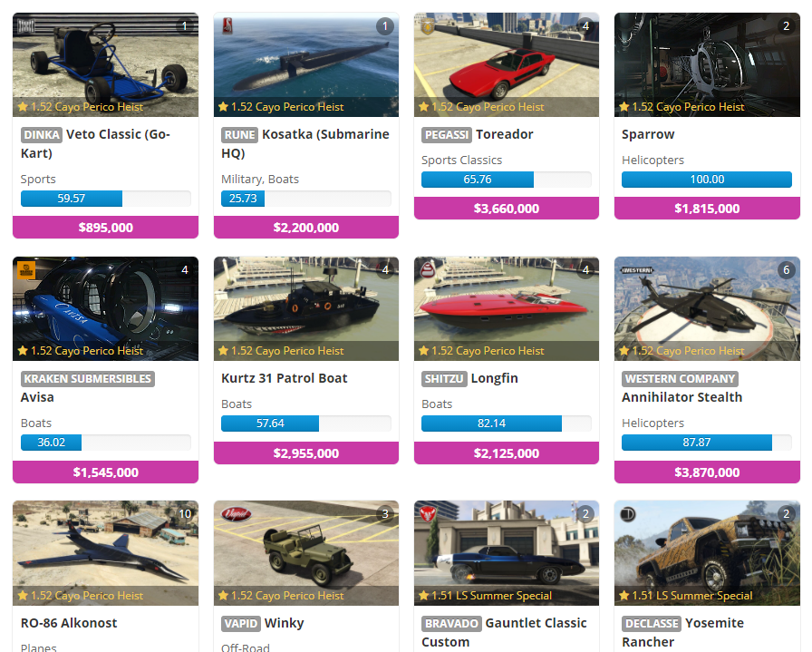Click the Pegassi logo on Toreador image
The image size is (812, 652).
[427, 26]
